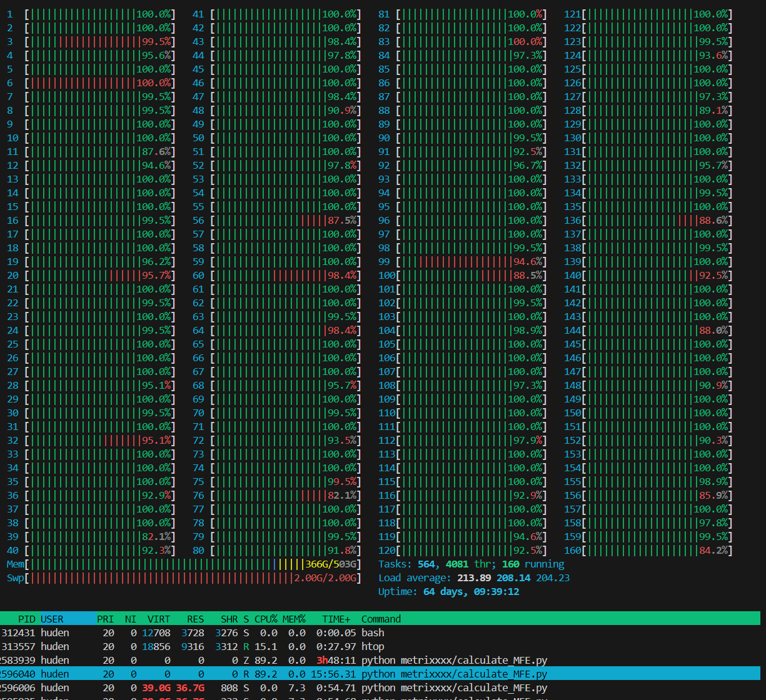766x700 pixels.
Task: Click CPU 124 meter showing 93.6%
Action: tap(648, 55)
